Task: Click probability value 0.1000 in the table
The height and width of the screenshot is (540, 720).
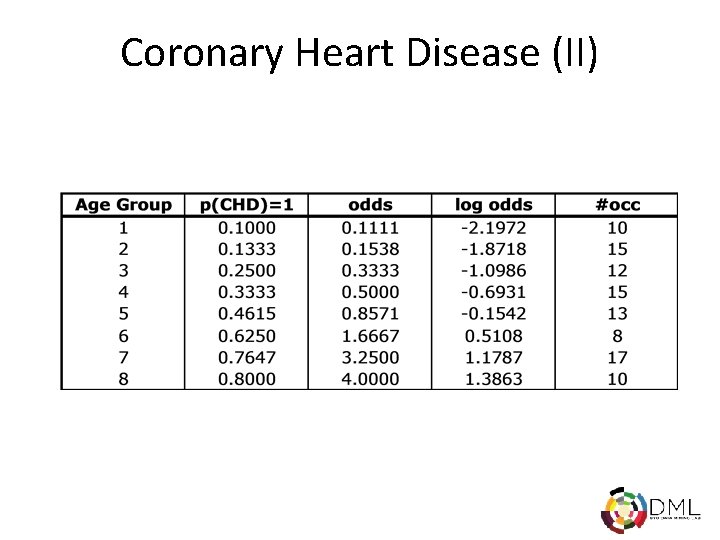Action: (x=247, y=227)
